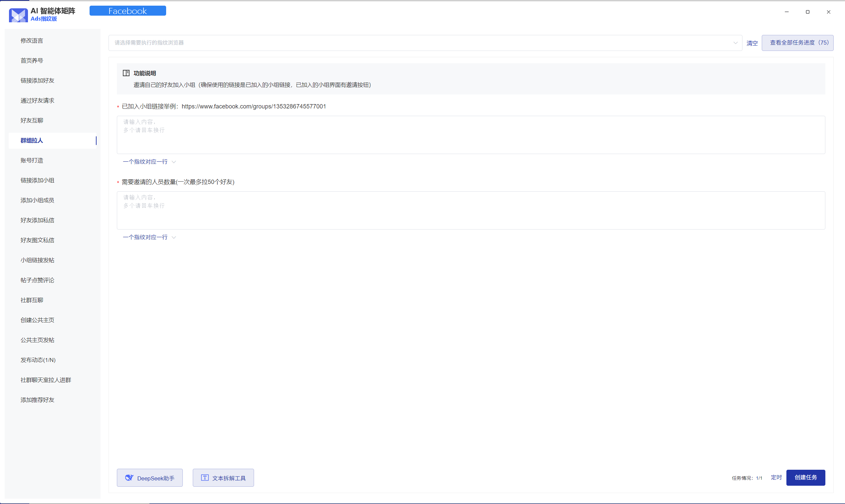Focus the joined group link textarea
Screen dimensions: 845x504
(470, 135)
